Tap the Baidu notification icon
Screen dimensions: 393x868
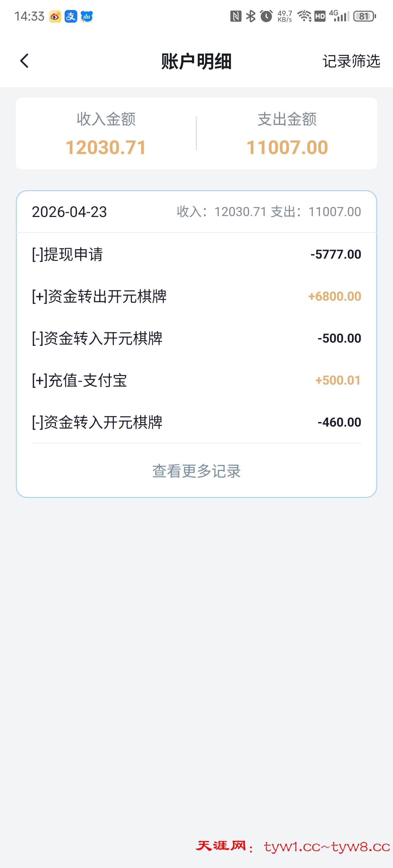coord(87,16)
